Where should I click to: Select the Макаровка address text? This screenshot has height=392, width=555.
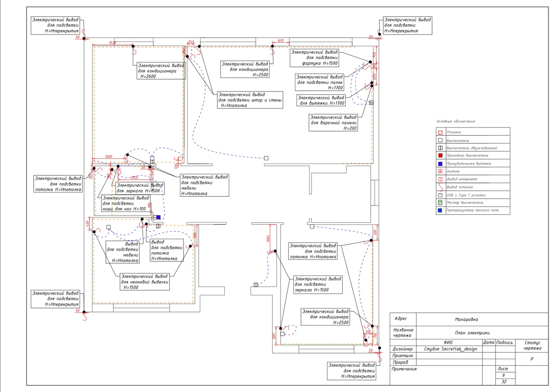point(466,319)
